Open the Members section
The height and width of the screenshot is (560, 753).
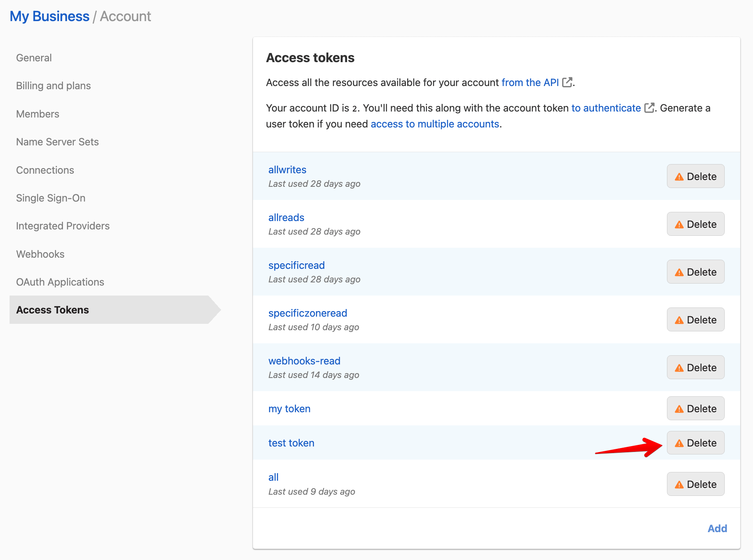[37, 114]
